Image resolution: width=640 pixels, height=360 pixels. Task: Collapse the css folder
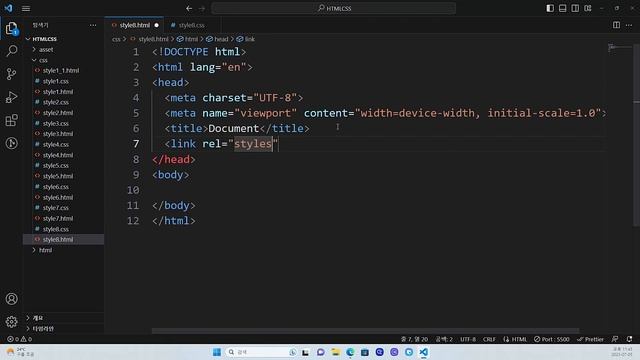(63, 60)
